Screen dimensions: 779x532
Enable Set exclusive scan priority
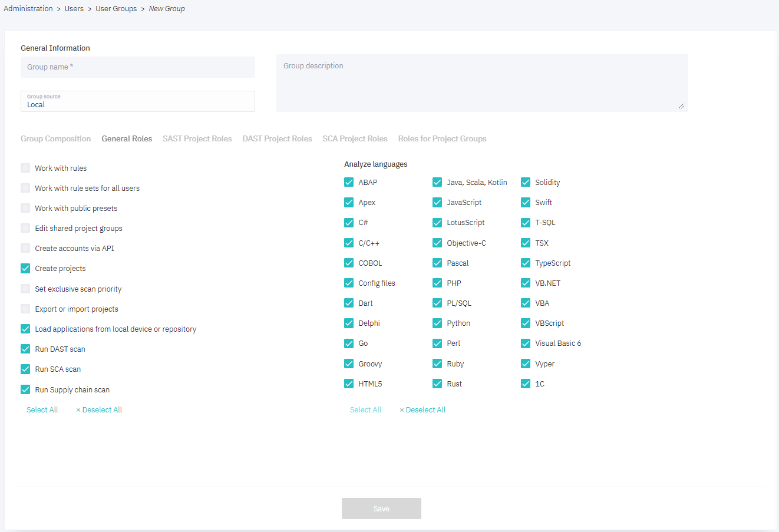[x=25, y=289]
